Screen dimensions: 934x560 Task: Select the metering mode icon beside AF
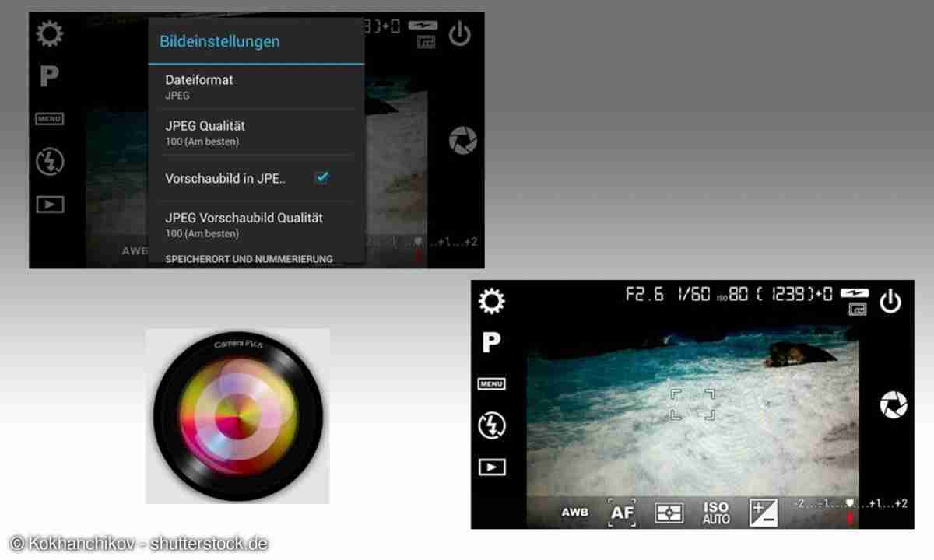pyautogui.click(x=669, y=513)
